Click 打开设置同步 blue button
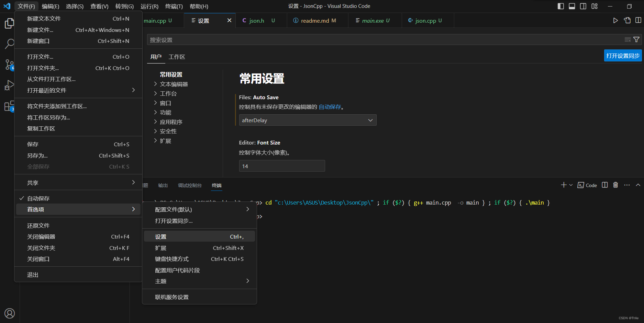Image resolution: width=644 pixels, height=323 pixels. (623, 56)
